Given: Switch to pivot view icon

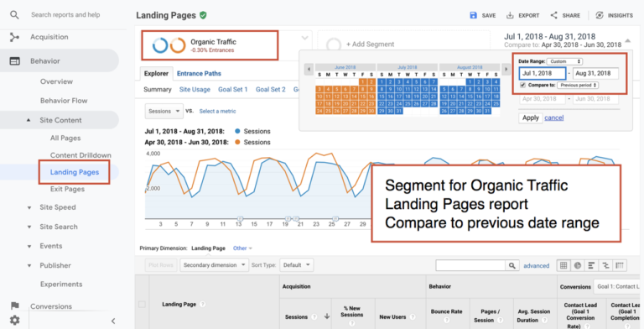Looking at the screenshot, I should pyautogui.click(x=620, y=265).
